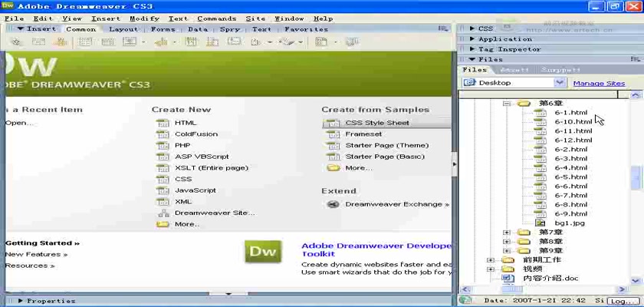Click the panel dock collapse arrow
This screenshot has width=644, height=307.
coord(454,164)
